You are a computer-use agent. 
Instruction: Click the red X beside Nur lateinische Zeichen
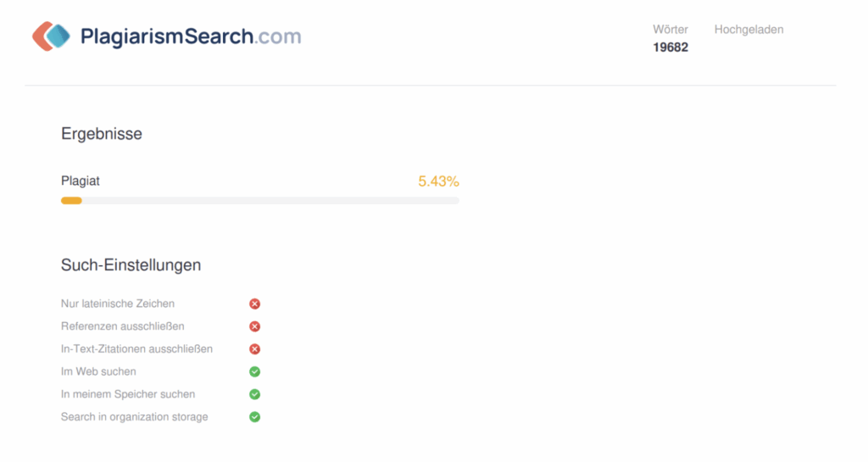point(254,303)
